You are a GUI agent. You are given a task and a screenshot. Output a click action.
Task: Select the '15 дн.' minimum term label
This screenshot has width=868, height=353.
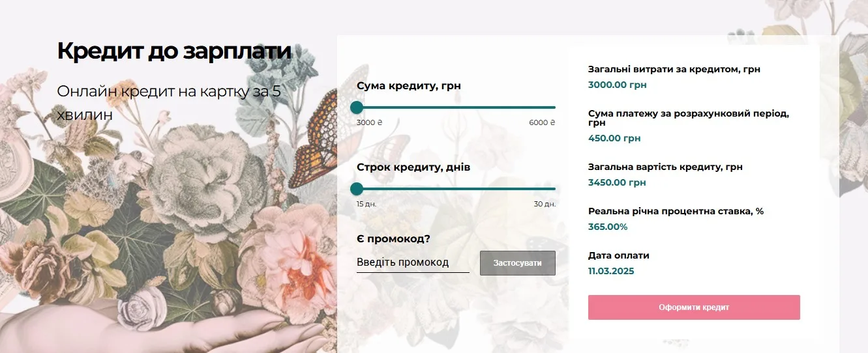click(367, 204)
